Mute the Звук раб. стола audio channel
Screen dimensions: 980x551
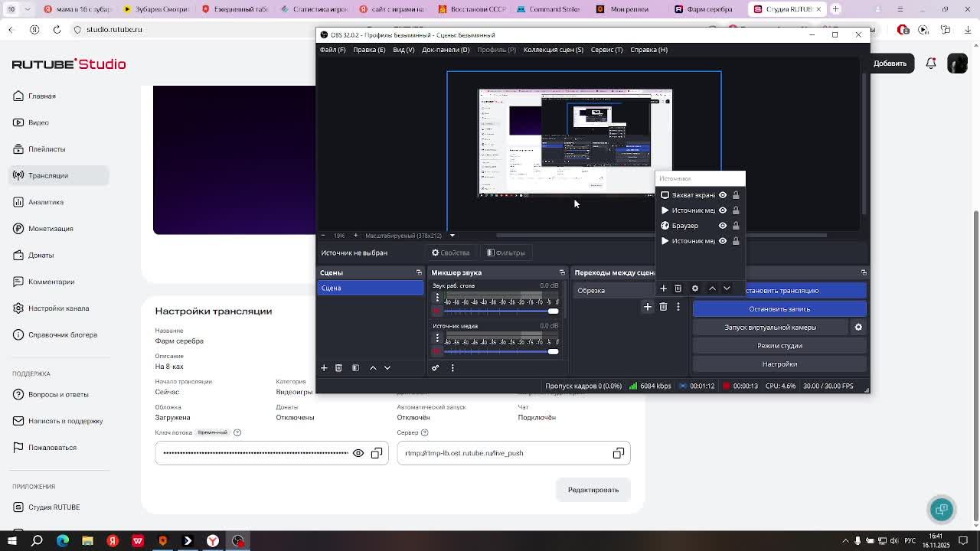(x=437, y=311)
